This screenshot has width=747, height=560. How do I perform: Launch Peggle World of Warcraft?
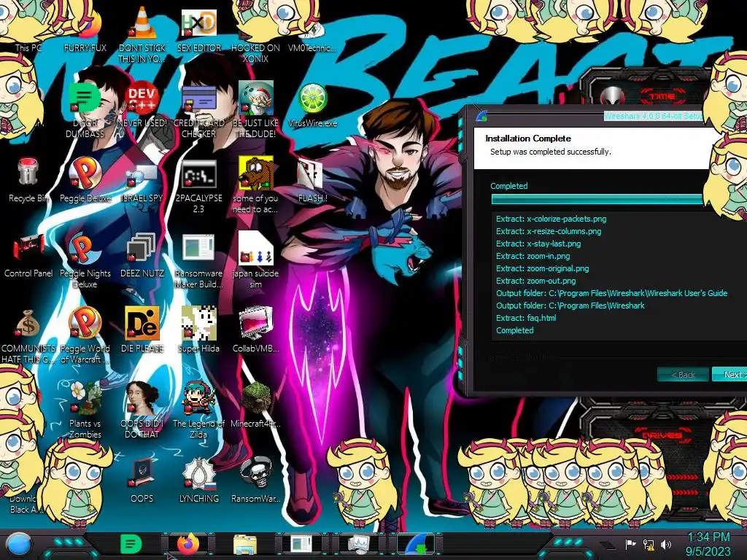pyautogui.click(x=85, y=335)
